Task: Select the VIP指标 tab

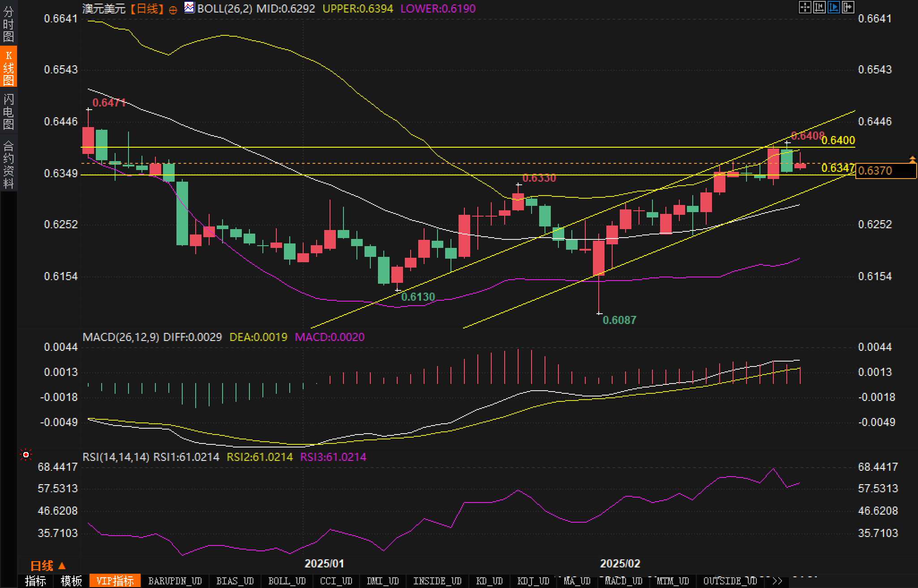Action: [x=115, y=581]
